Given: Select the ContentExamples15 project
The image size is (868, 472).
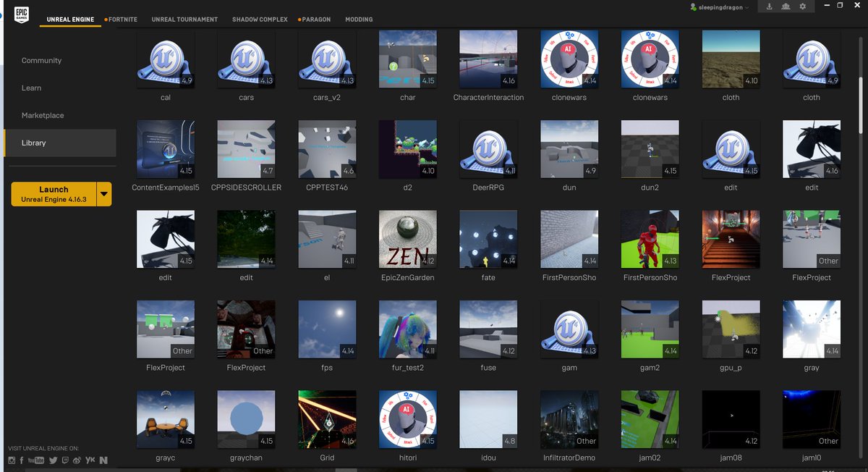Looking at the screenshot, I should click(166, 149).
